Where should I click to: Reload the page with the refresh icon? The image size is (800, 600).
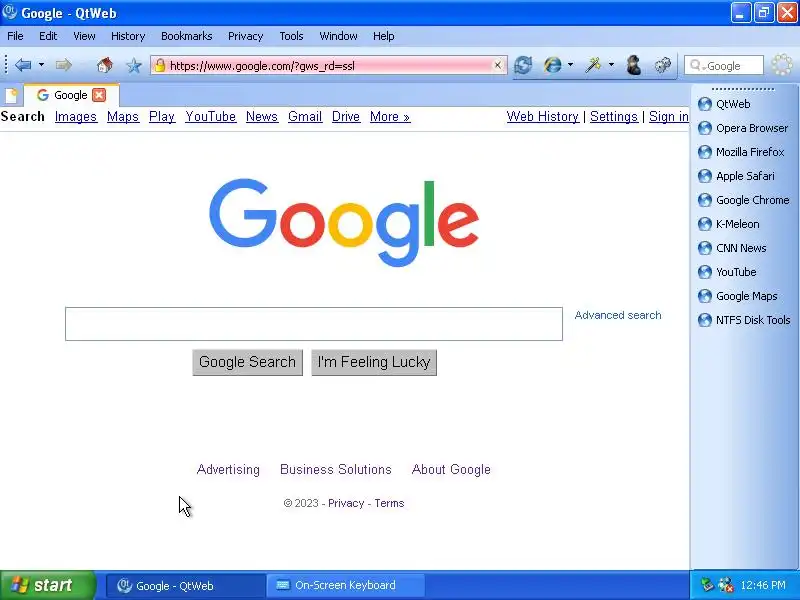coord(523,65)
